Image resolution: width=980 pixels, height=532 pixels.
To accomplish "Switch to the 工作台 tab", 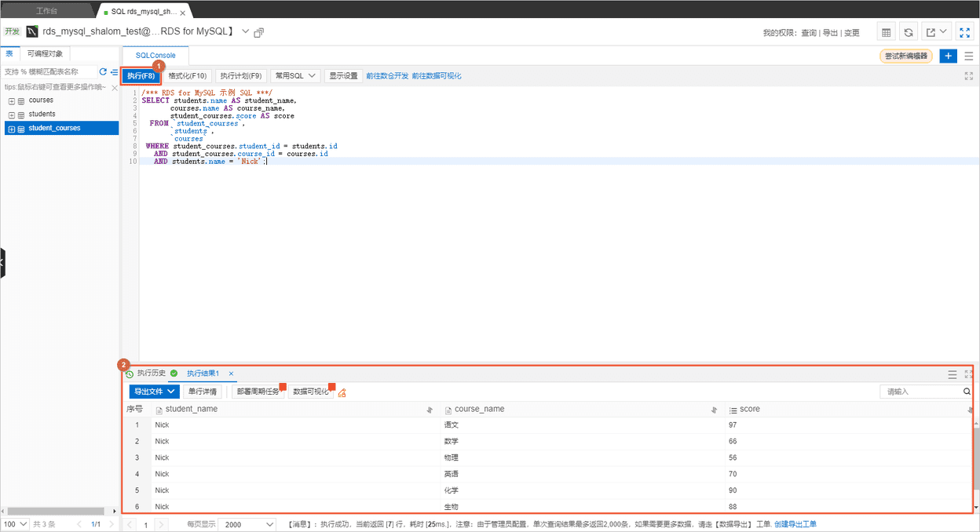I will (47, 12).
